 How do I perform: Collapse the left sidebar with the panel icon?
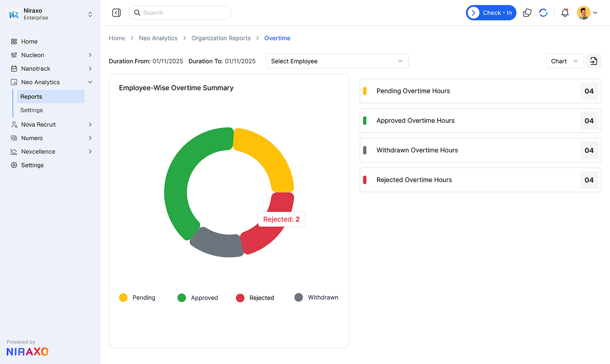click(x=116, y=12)
